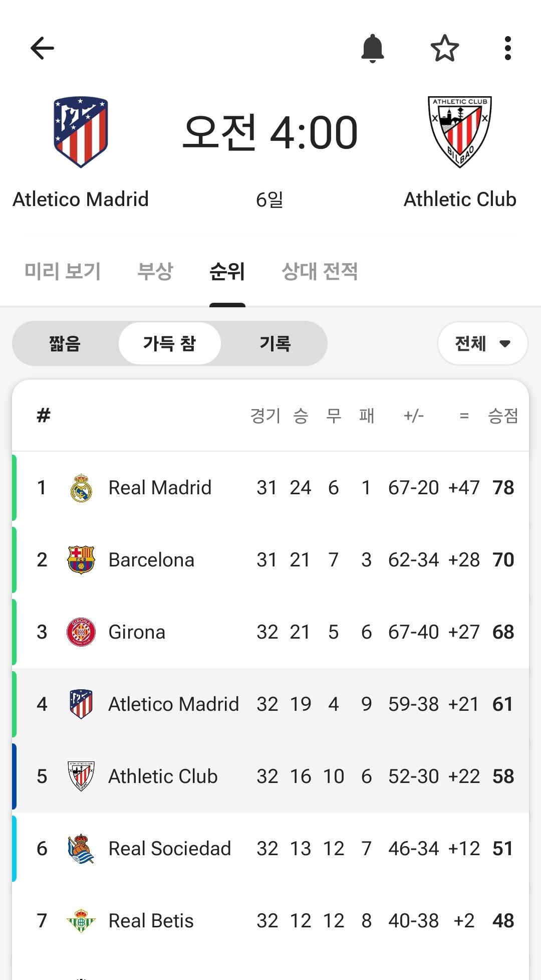The image size is (541, 980).
Task: Switch to the 부상 injuries tab
Action: click(x=155, y=271)
